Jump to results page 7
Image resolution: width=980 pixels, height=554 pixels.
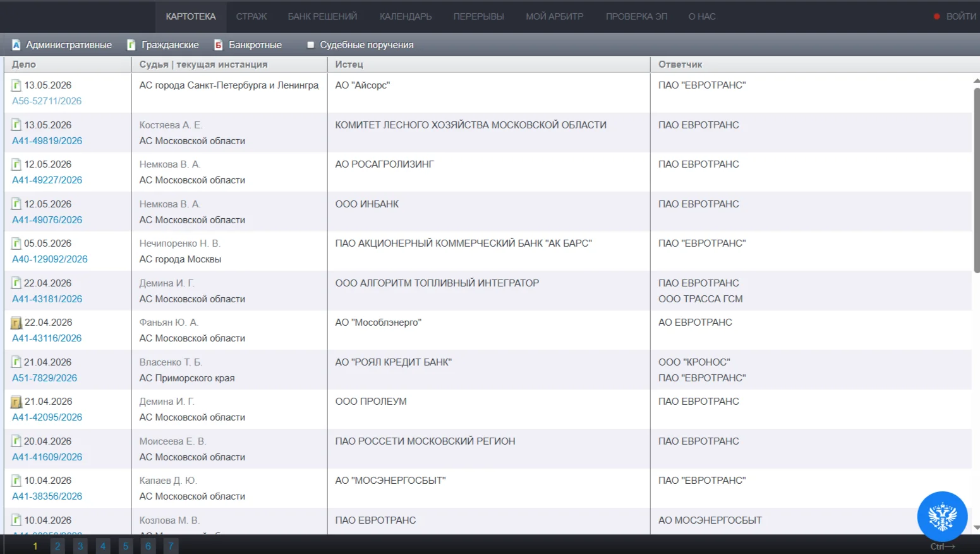pyautogui.click(x=171, y=546)
